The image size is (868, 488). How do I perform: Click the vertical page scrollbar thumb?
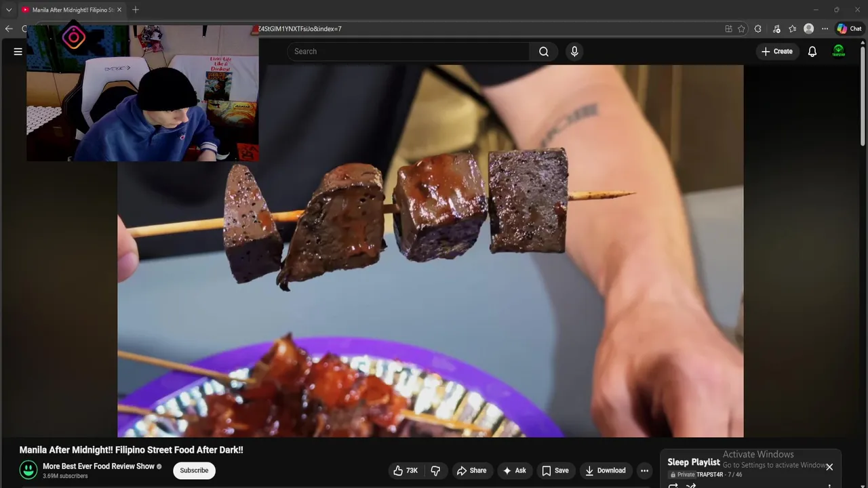click(x=863, y=96)
